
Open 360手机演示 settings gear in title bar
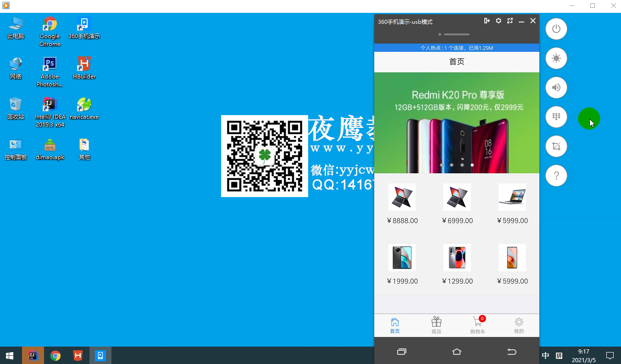tap(499, 21)
